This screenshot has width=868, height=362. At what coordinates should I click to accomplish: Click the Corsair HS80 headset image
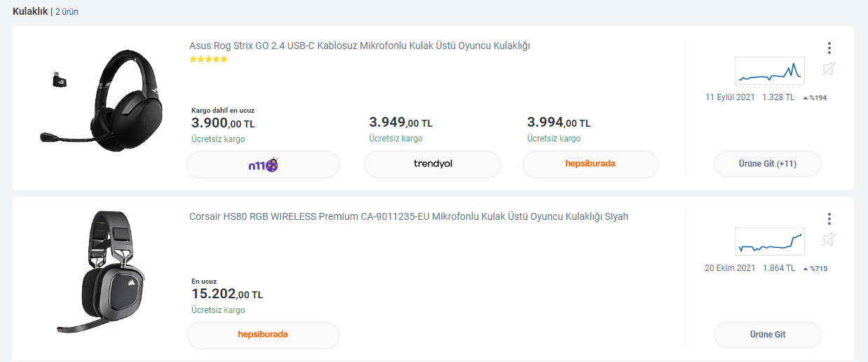tap(105, 272)
